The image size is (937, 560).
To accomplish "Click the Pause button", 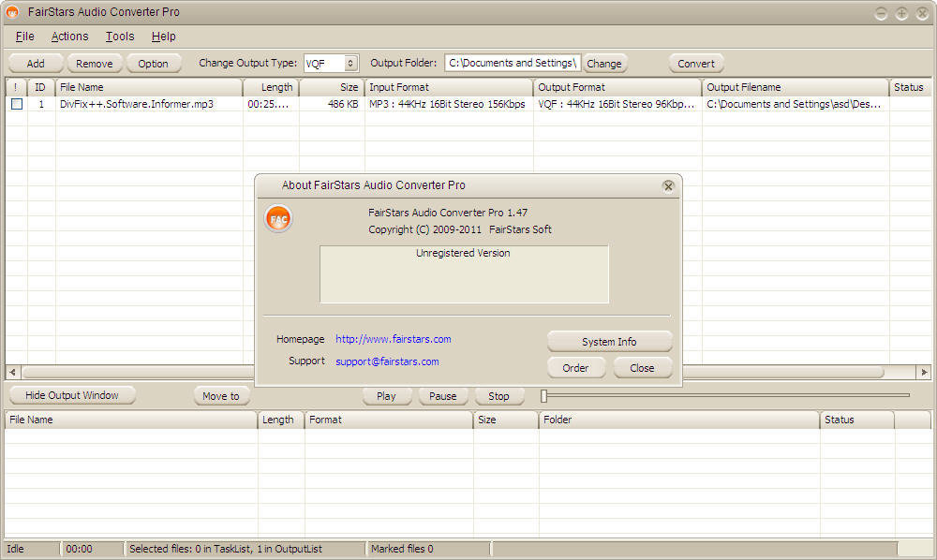I will (x=443, y=396).
